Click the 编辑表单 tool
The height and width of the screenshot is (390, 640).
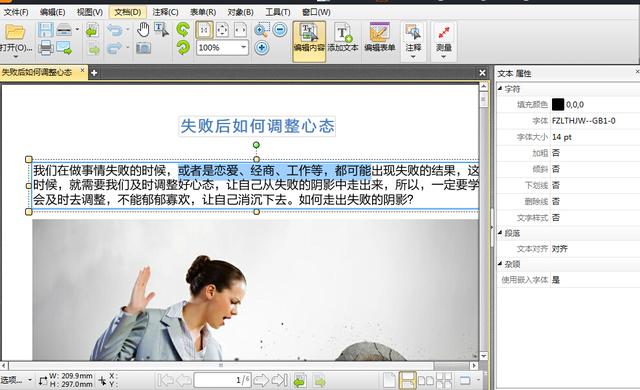380,38
